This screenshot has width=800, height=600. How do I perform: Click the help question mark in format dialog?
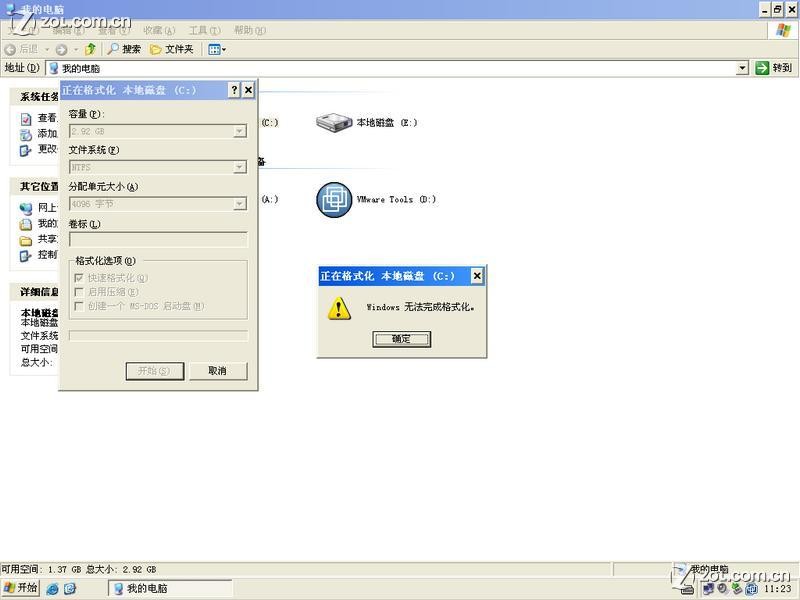(234, 90)
